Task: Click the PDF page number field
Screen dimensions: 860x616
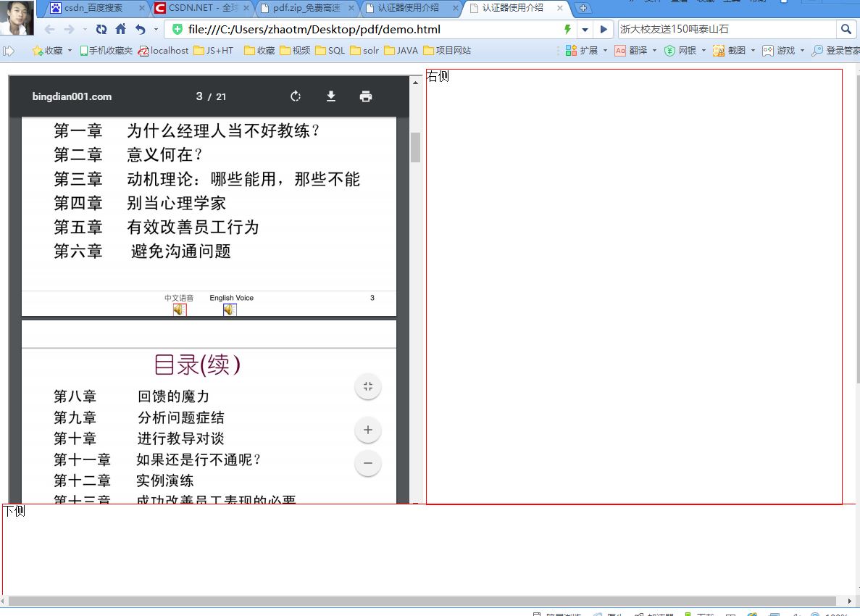Action: (x=199, y=96)
